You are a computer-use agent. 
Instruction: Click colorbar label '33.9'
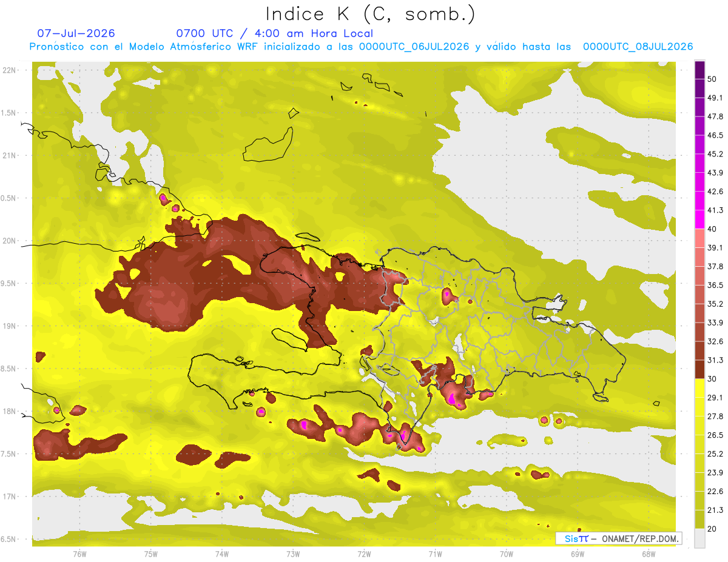(715, 323)
